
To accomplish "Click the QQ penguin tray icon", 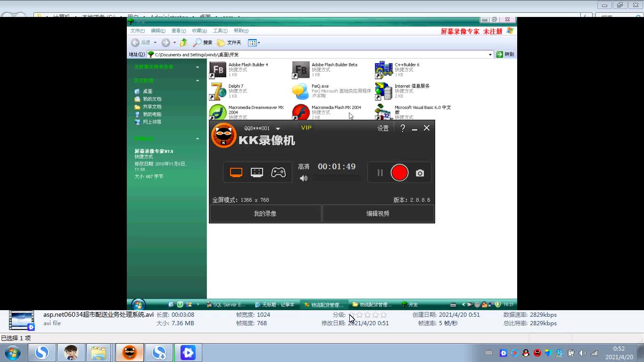I will pyautogui.click(x=526, y=353).
